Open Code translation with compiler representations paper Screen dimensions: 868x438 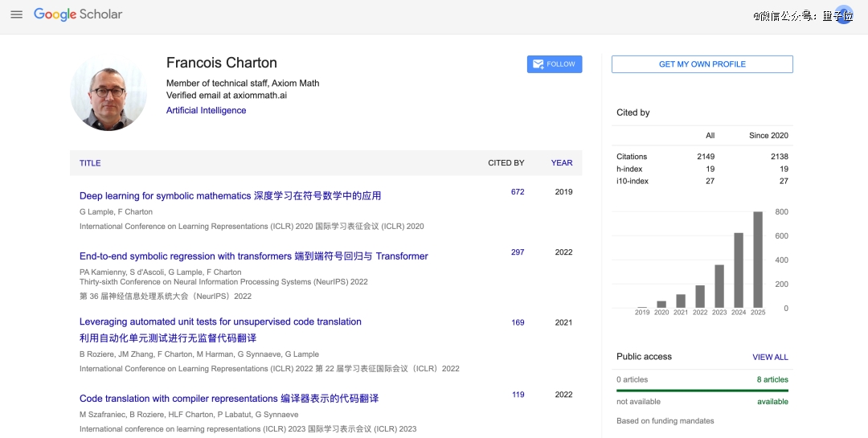pyautogui.click(x=228, y=399)
